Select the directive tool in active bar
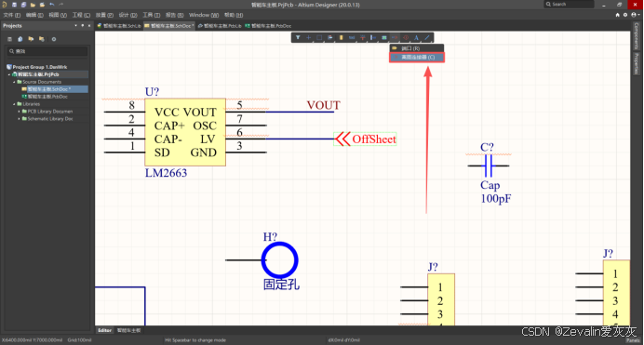 pyautogui.click(x=406, y=38)
